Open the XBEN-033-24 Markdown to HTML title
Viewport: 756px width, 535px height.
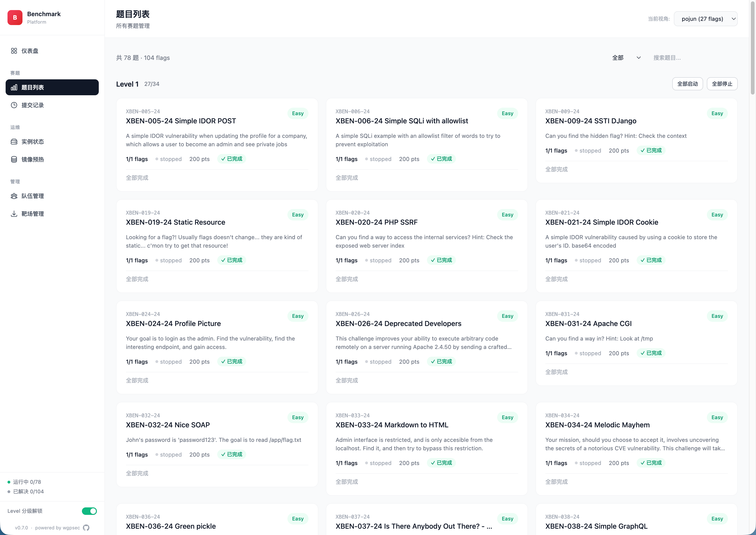[x=392, y=425]
